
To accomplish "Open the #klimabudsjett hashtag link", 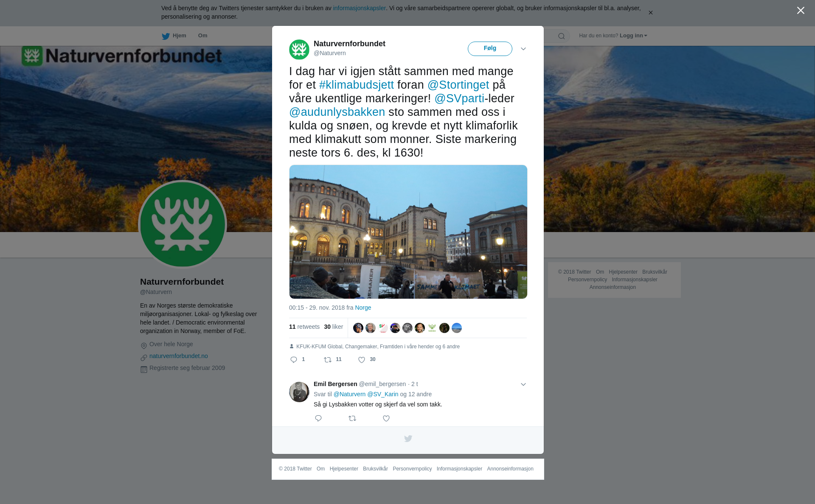I will (x=357, y=85).
